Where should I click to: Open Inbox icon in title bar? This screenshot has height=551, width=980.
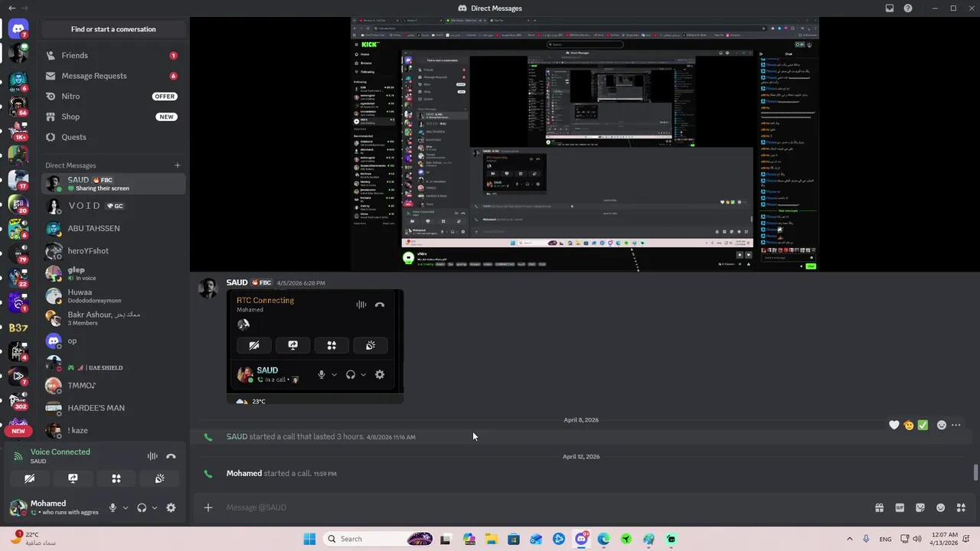[x=890, y=8]
